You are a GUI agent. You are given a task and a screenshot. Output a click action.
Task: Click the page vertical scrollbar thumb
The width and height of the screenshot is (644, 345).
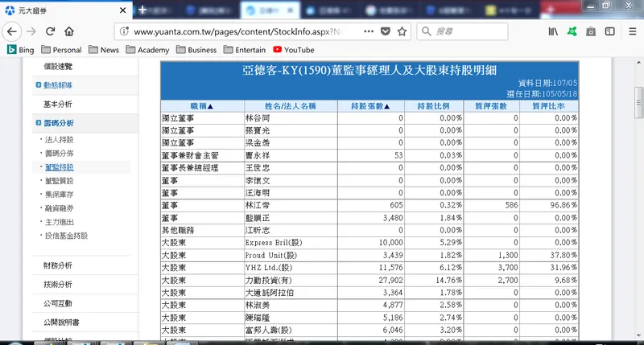638,103
